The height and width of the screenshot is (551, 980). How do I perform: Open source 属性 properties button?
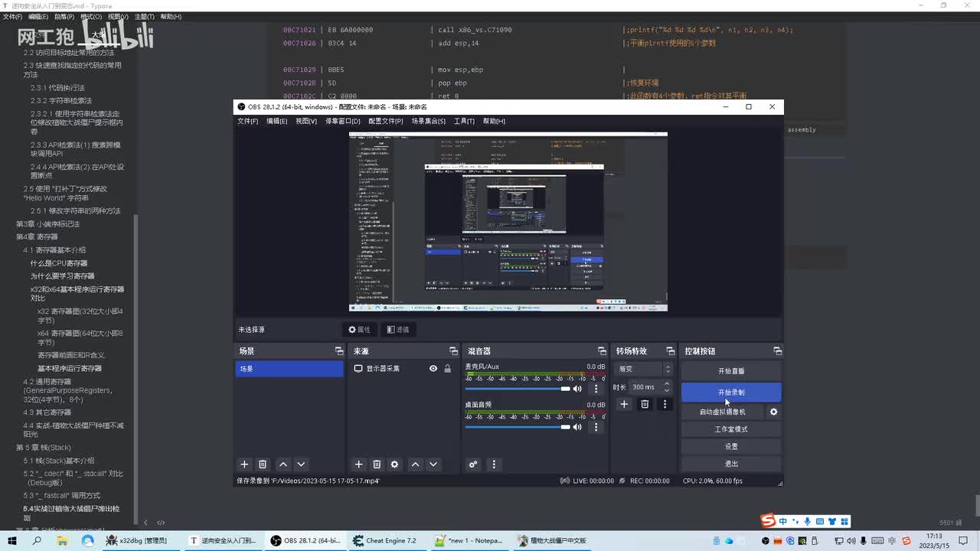coord(359,330)
